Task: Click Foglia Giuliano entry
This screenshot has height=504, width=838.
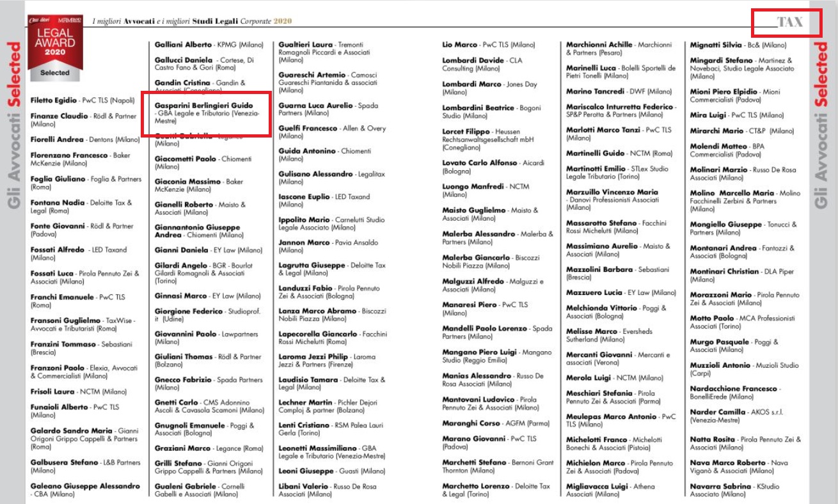Action: click(86, 183)
